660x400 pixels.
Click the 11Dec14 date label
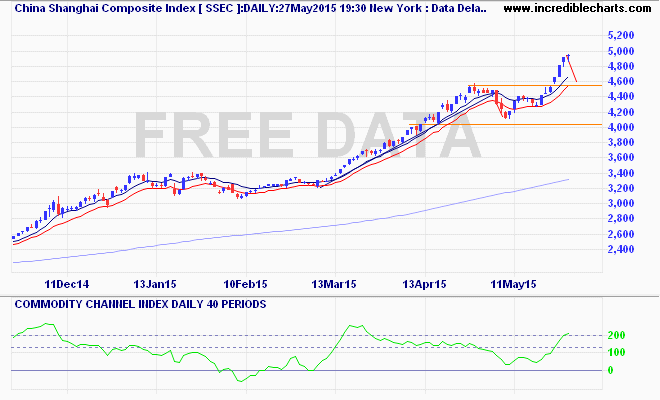point(65,285)
